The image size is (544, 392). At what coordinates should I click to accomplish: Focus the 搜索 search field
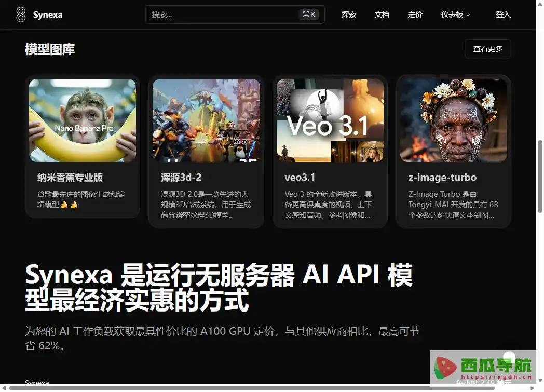(x=235, y=15)
